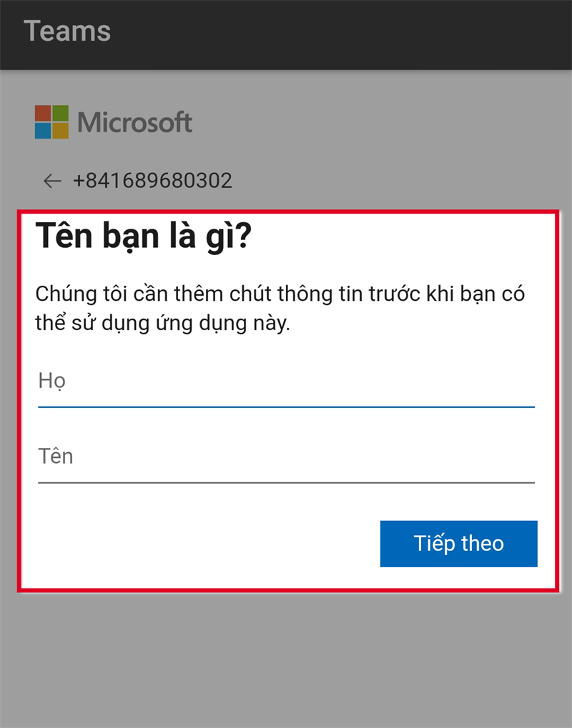Image resolution: width=572 pixels, height=728 pixels.
Task: Select the green square in the Microsoft logo
Action: coord(60,114)
